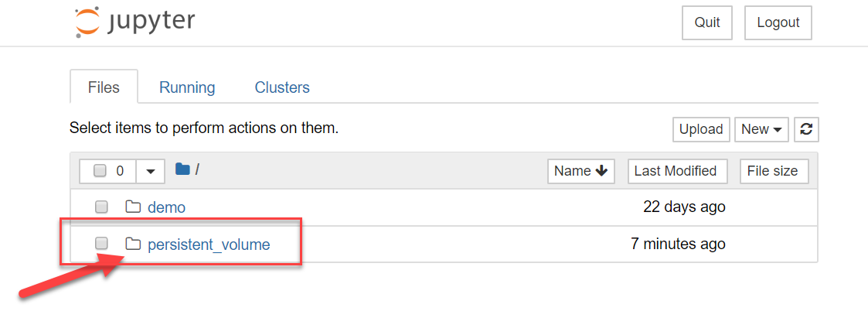868x318 pixels.
Task: Tick the demo folder checkbox
Action: coord(101,207)
